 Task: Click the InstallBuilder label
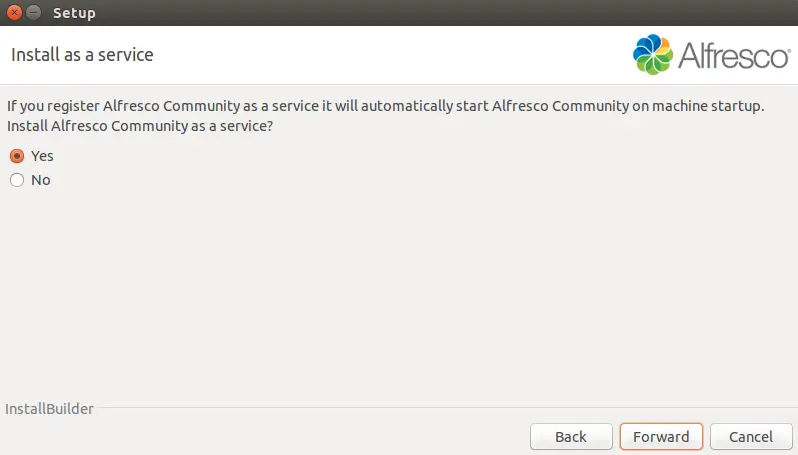coord(49,409)
